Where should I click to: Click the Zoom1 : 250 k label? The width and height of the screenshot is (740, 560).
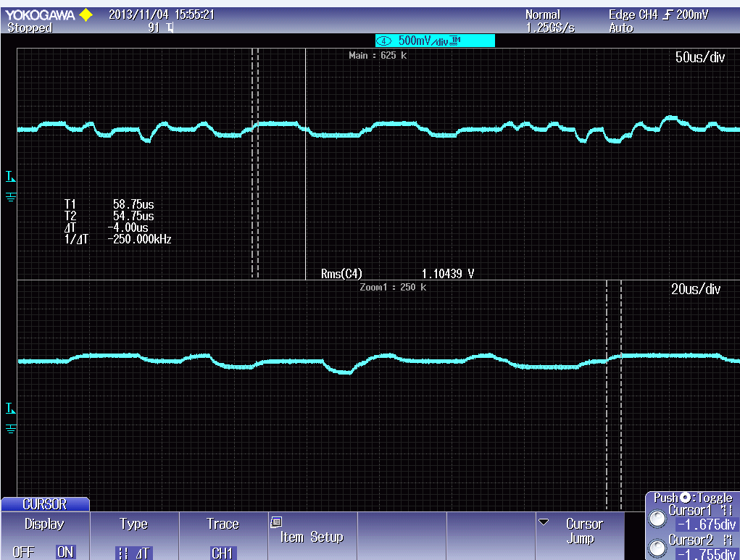click(393, 287)
